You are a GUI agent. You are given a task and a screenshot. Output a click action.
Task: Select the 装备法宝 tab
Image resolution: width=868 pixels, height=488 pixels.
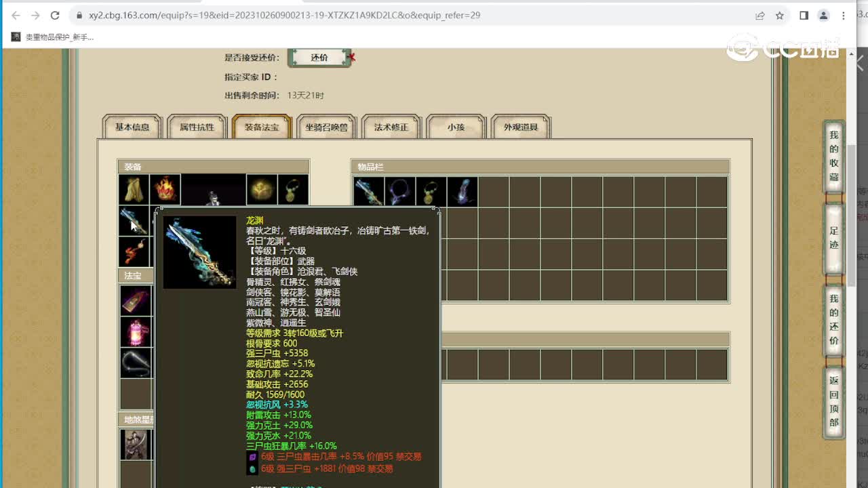[262, 127]
